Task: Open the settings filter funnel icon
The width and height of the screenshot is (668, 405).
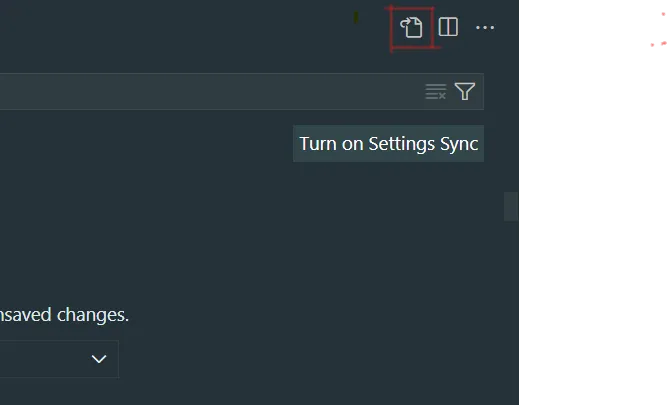Action: [465, 92]
